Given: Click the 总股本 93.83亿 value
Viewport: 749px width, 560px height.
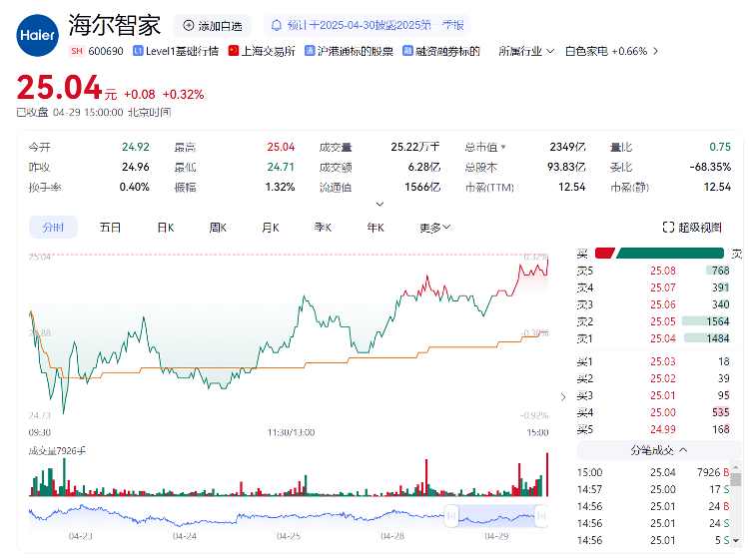Looking at the screenshot, I should (566, 167).
